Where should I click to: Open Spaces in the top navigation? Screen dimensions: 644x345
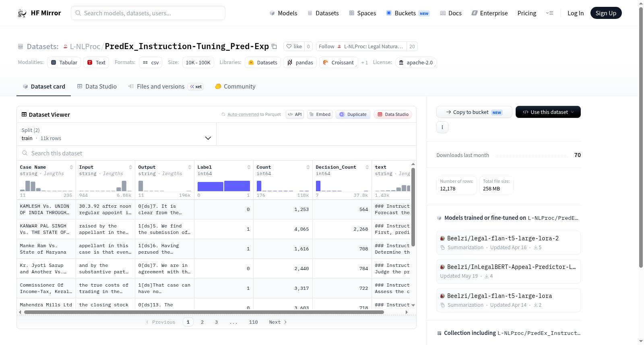click(x=363, y=13)
